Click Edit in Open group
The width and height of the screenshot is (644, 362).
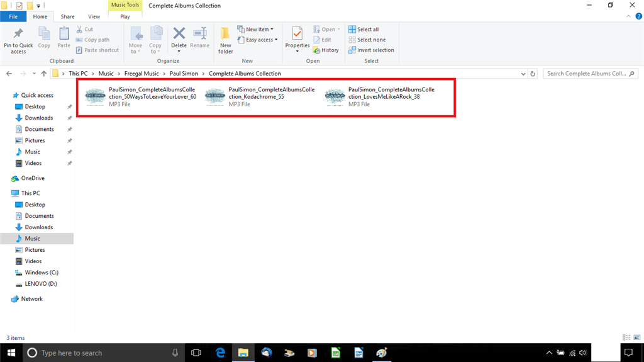323,40
